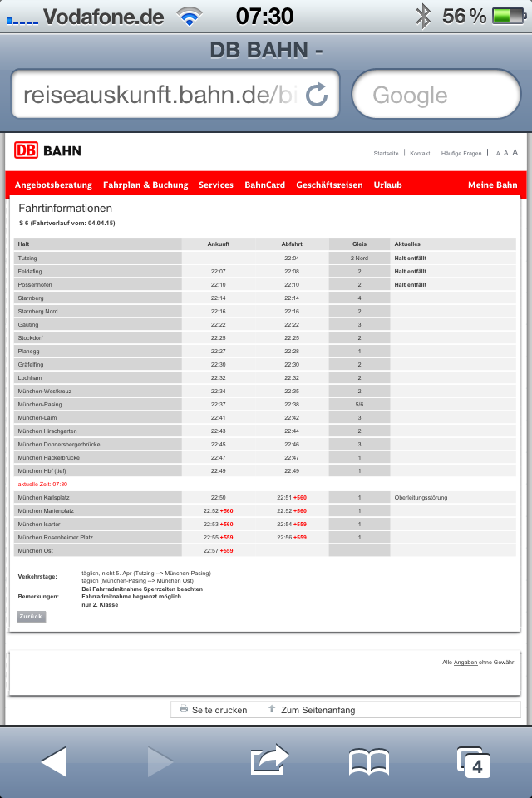Click the Stockdorf stop name
Image resolution: width=532 pixels, height=798 pixels.
pyautogui.click(x=31, y=337)
